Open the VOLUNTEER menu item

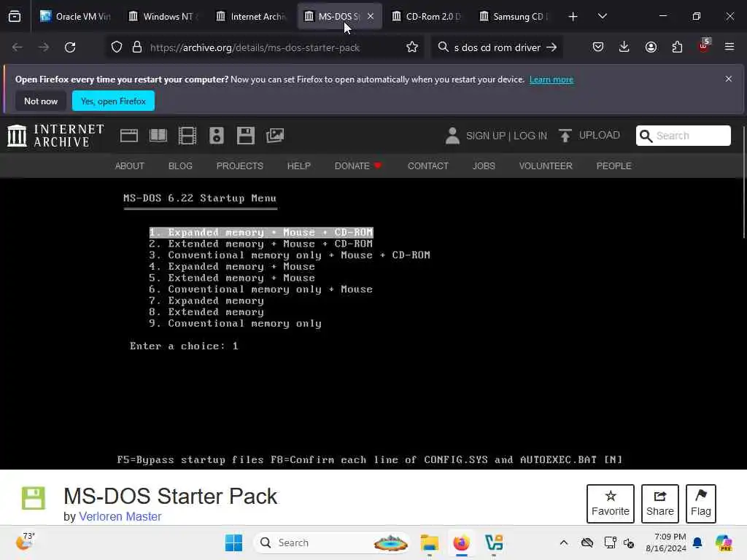pyautogui.click(x=546, y=166)
